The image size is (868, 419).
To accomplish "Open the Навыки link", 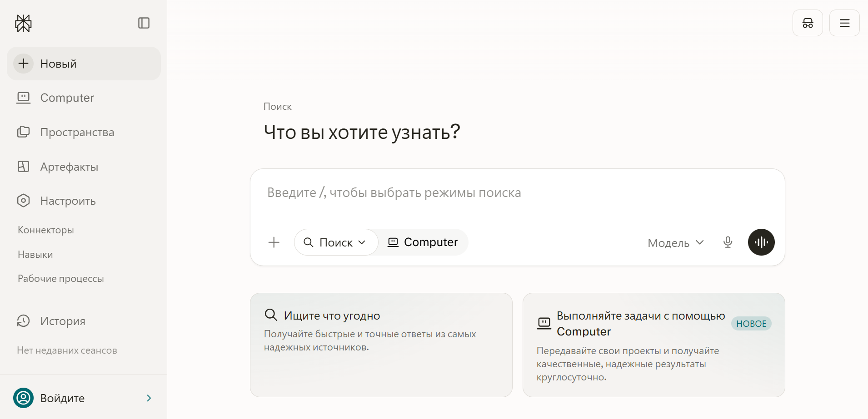I will click(x=35, y=255).
